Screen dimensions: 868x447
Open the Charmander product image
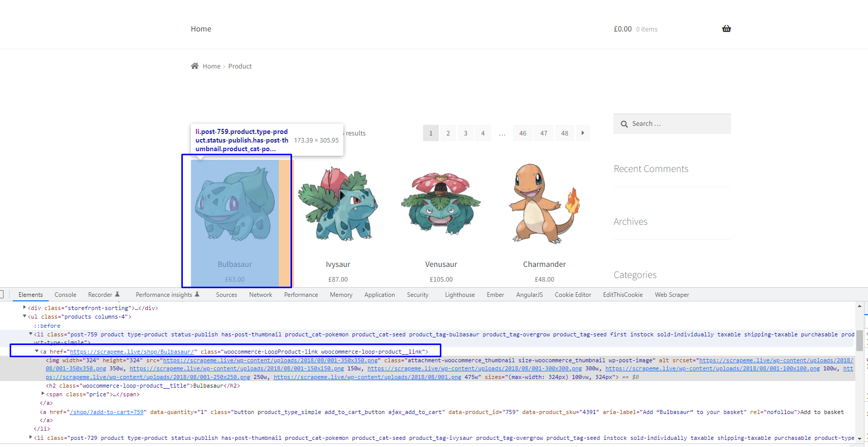pos(544,204)
